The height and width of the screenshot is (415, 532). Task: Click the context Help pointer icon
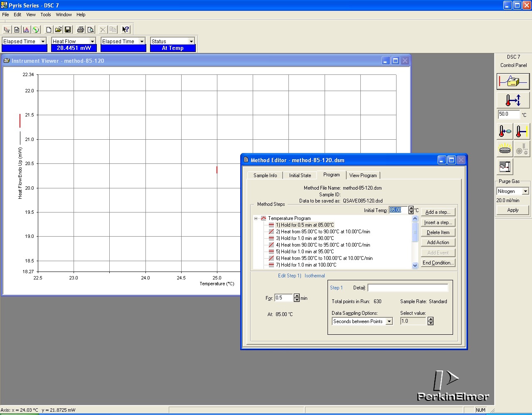pos(125,30)
